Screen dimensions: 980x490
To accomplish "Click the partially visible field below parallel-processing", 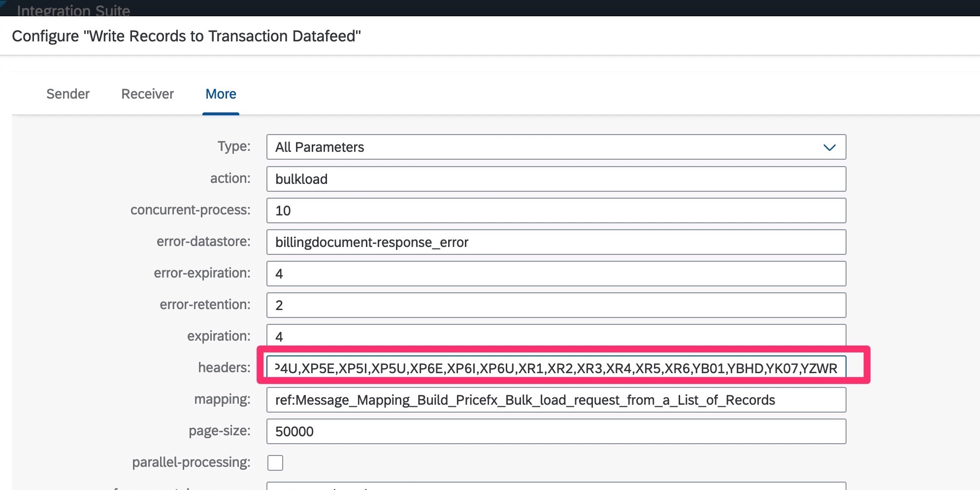I will click(x=555, y=486).
